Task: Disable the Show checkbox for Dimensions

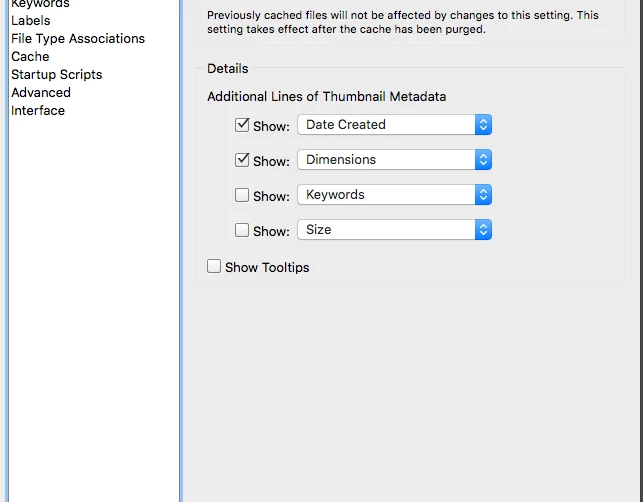Action: (x=242, y=160)
